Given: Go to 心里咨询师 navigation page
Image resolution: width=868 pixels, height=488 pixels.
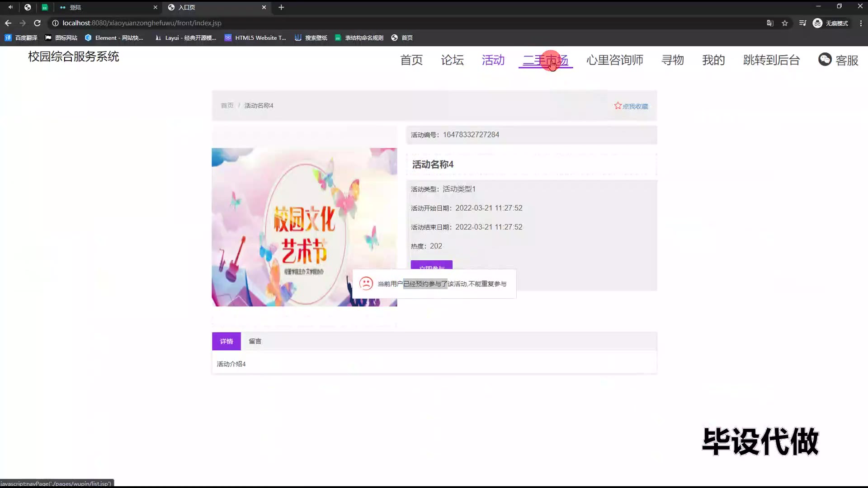Looking at the screenshot, I should click(x=614, y=60).
